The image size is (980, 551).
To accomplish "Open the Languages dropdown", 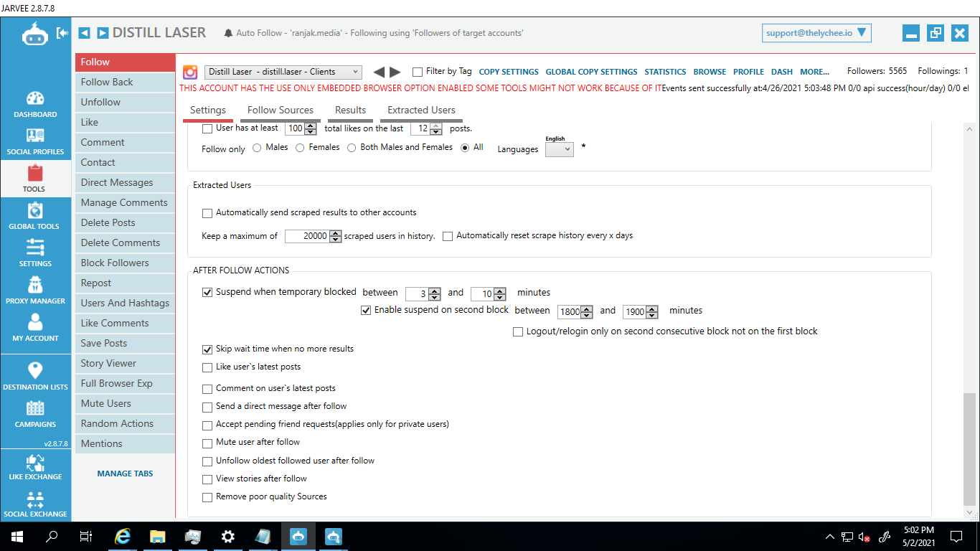I will coord(560,149).
